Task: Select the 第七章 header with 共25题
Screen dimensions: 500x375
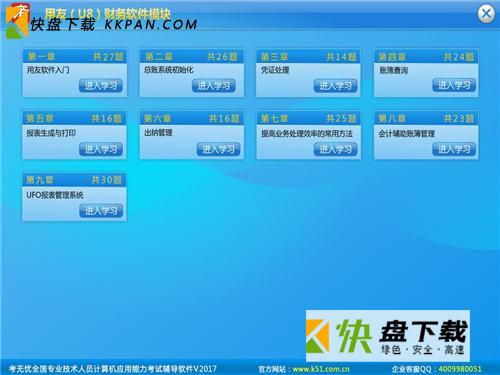Action: point(308,118)
